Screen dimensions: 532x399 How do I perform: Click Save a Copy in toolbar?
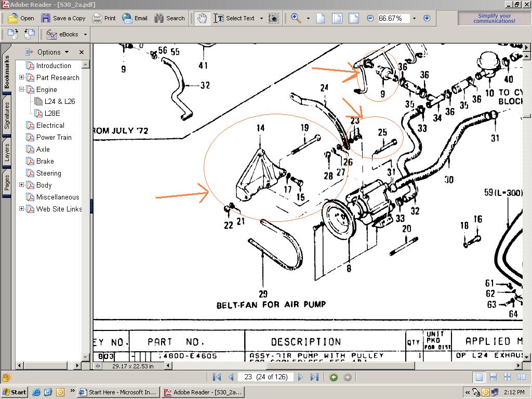coord(63,18)
